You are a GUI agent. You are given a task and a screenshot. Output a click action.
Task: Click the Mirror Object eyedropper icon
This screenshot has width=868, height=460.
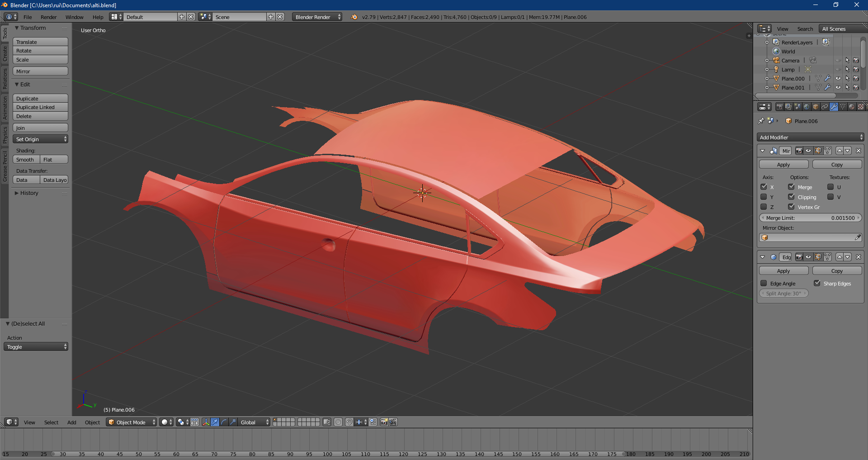(x=858, y=237)
